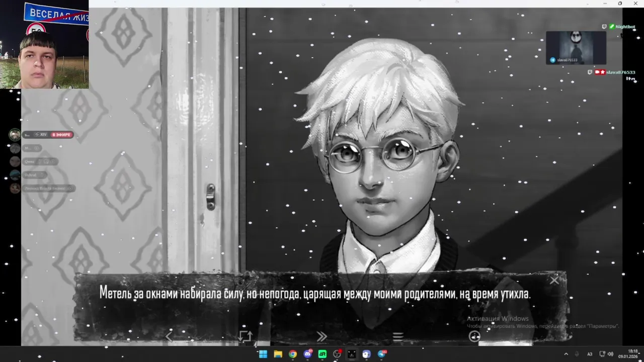Open the green app icon in the taskbar
Viewport: 644px width, 362px height.
click(x=322, y=354)
